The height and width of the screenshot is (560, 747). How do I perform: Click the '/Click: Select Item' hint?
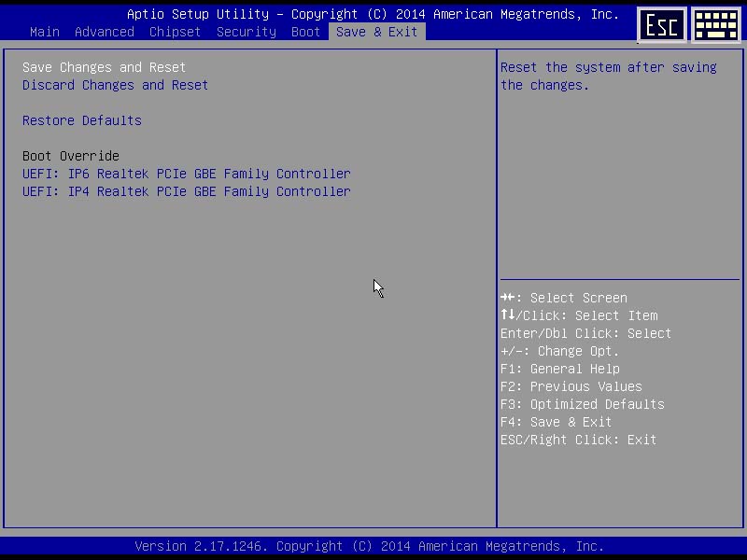579,315
